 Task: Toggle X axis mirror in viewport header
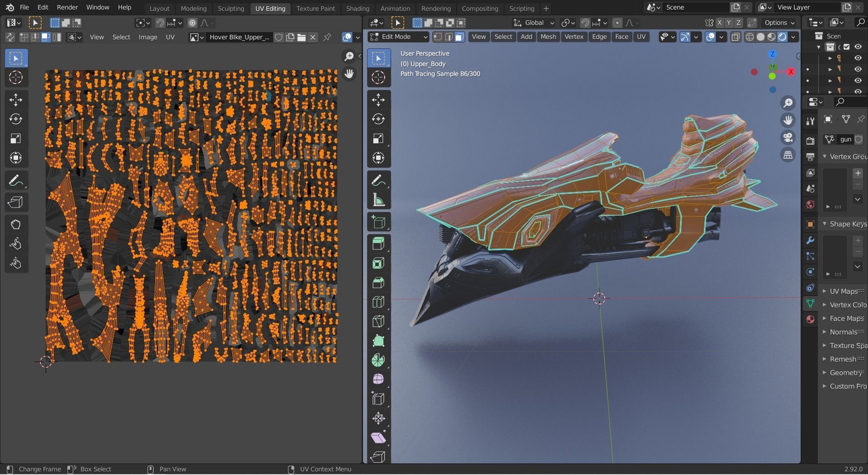pos(719,23)
